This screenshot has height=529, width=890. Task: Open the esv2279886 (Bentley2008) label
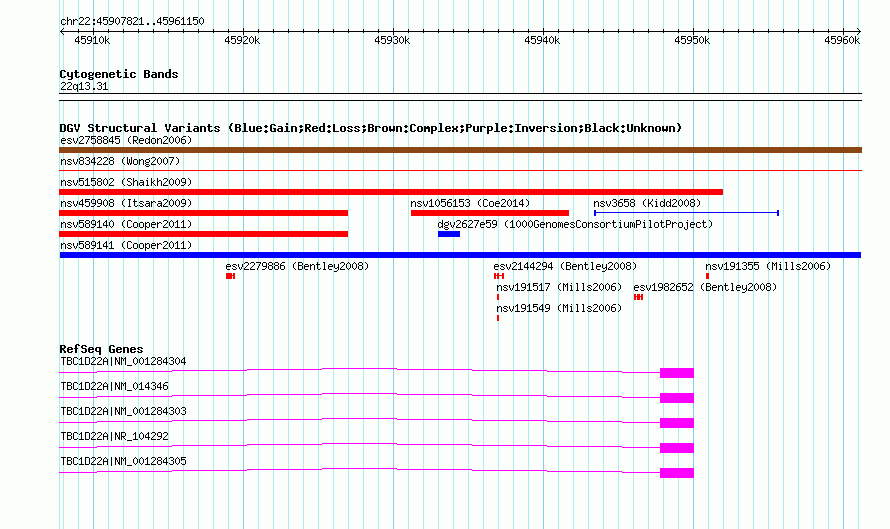(x=297, y=266)
